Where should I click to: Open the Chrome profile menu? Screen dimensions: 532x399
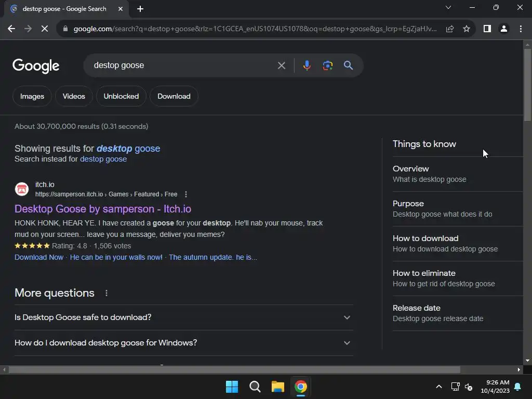(x=504, y=29)
